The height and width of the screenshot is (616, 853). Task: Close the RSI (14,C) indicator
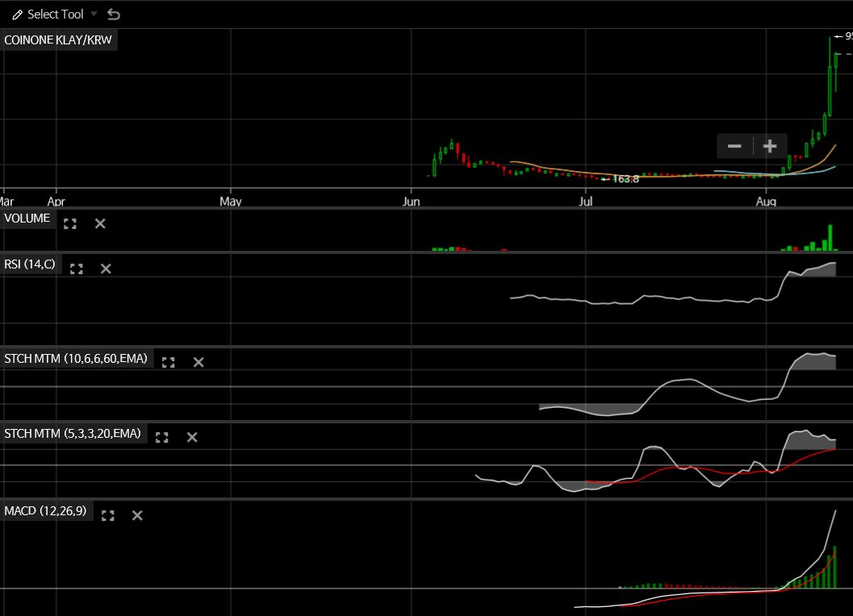click(106, 268)
